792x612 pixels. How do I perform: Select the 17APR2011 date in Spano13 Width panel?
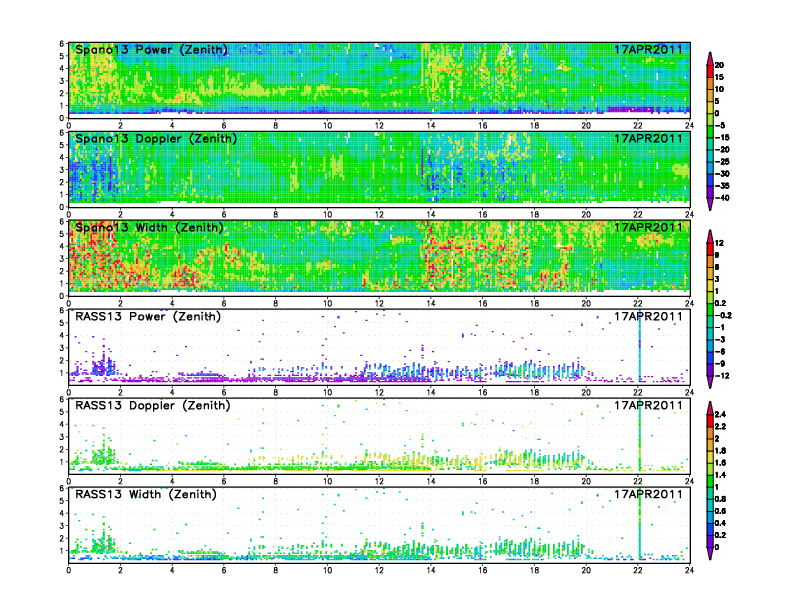(x=648, y=228)
